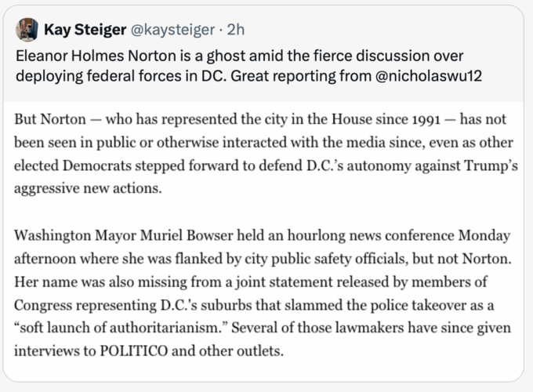Click 'interviews to POLITICO and other outlets' line

click(149, 351)
